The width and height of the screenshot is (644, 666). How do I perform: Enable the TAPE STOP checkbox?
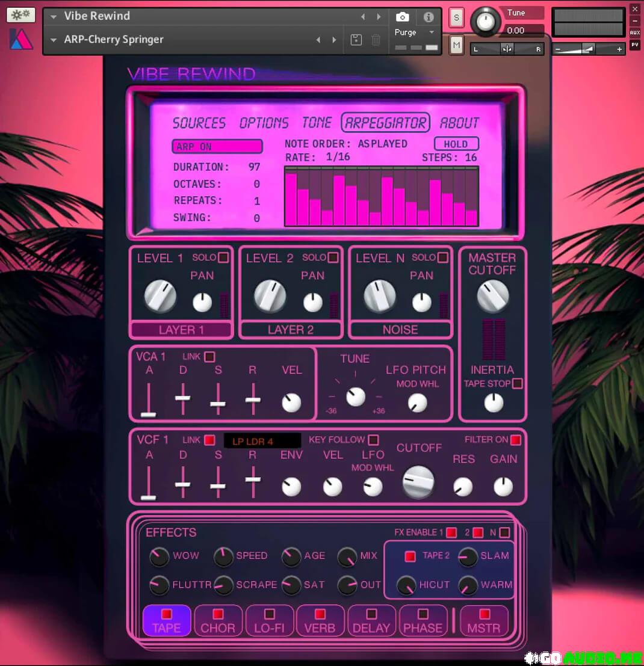(x=518, y=384)
